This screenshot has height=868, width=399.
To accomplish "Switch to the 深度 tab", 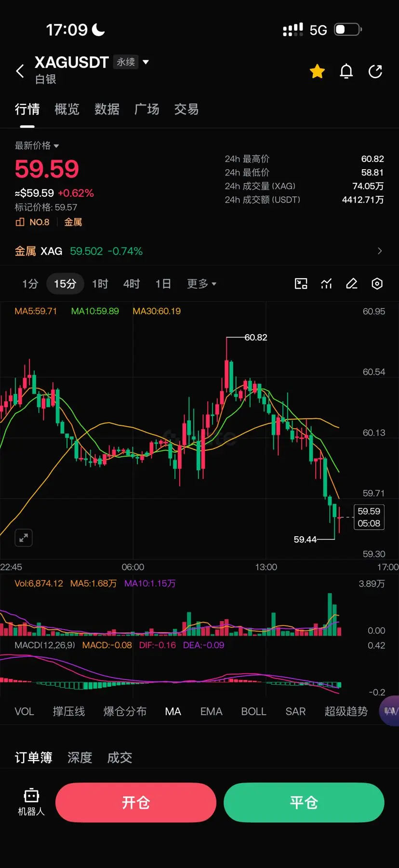I will 80,758.
